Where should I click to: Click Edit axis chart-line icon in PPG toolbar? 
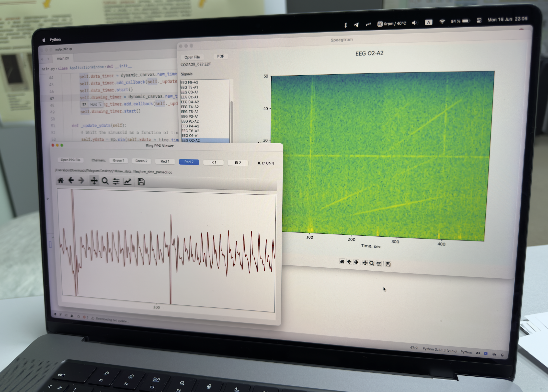pos(127,181)
